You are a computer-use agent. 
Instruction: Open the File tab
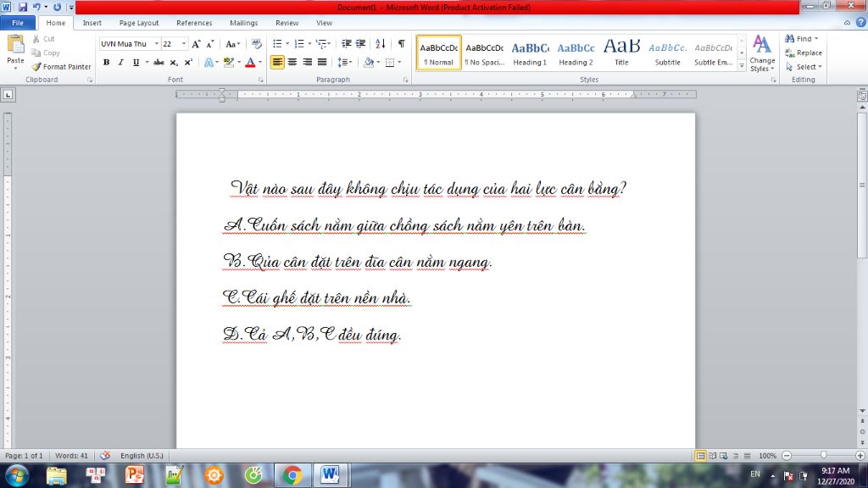18,23
